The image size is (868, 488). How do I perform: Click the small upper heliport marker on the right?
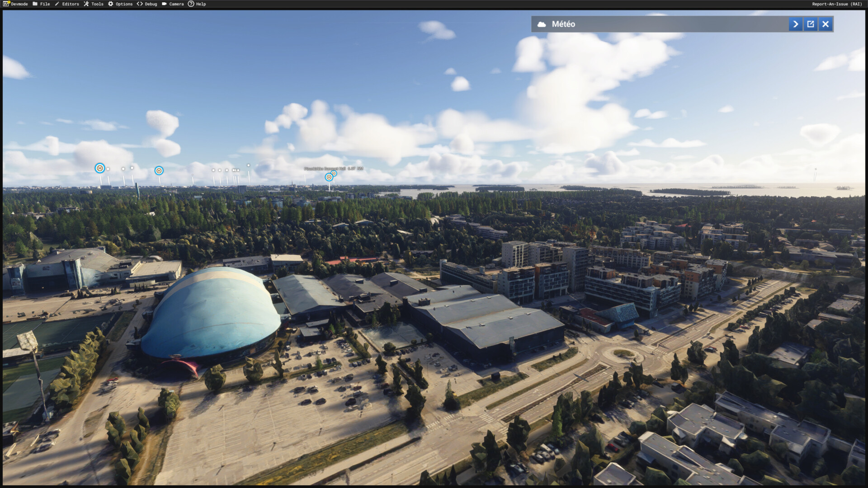click(334, 174)
